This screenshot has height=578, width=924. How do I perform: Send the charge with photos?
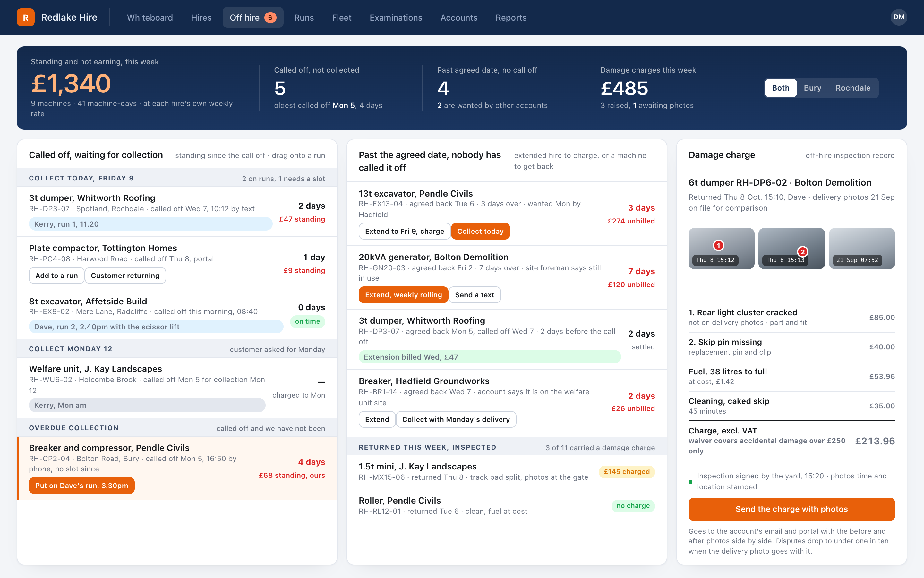click(791, 509)
